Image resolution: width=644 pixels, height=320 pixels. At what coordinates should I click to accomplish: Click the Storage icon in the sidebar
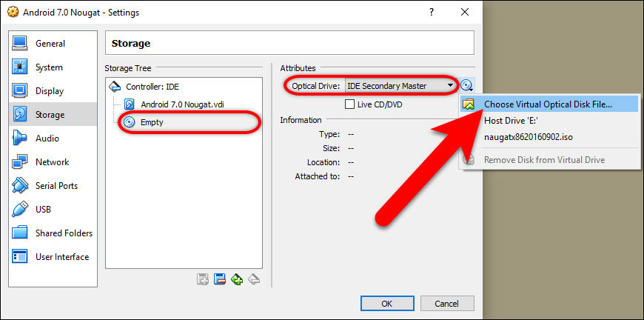pyautogui.click(x=20, y=115)
